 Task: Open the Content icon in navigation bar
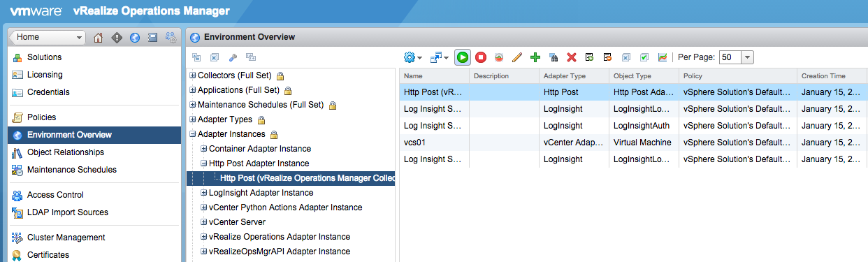[x=153, y=38]
